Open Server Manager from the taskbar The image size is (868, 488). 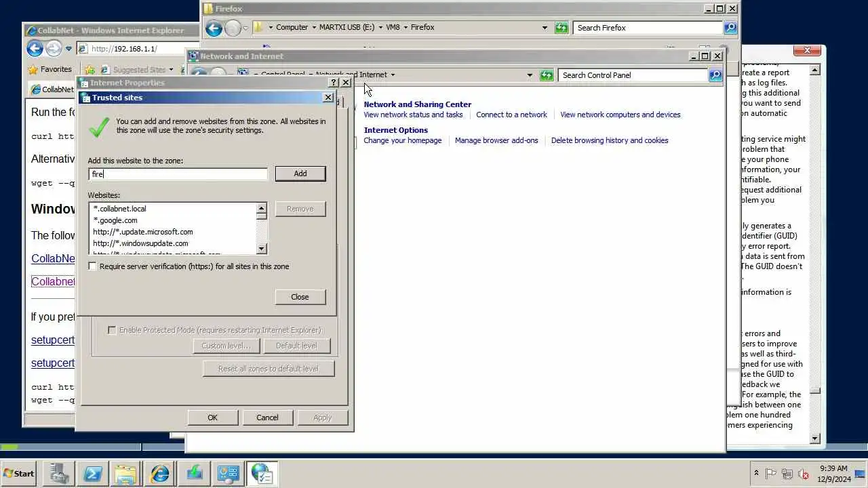[59, 473]
